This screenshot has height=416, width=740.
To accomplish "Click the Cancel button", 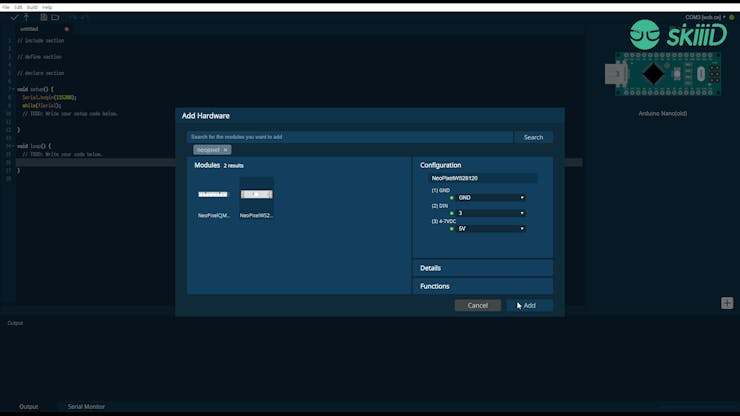I will [x=478, y=306].
